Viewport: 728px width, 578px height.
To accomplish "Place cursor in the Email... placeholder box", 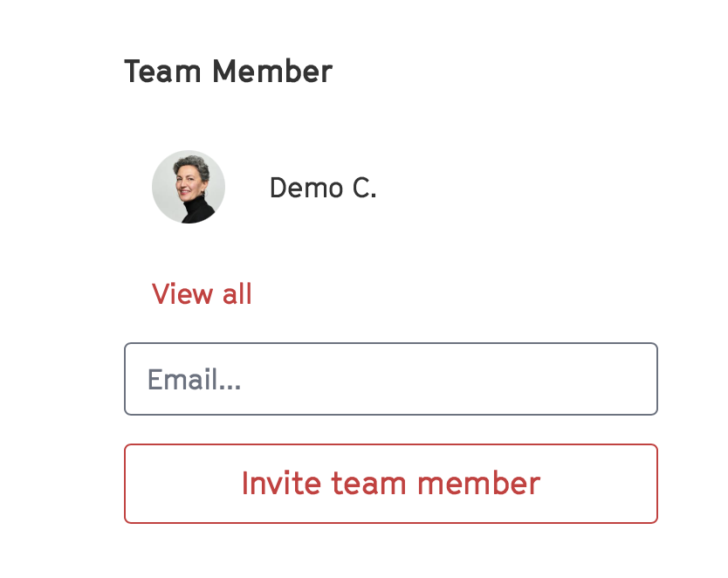I will (x=391, y=379).
